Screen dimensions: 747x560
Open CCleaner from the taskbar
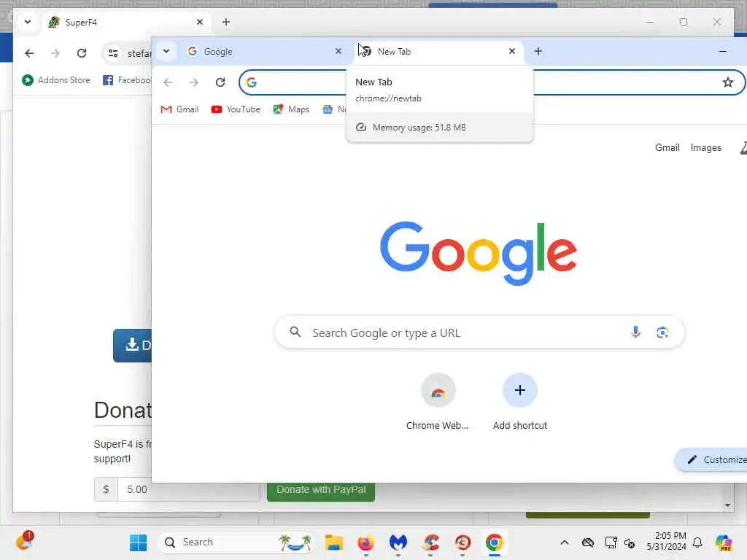(x=430, y=542)
